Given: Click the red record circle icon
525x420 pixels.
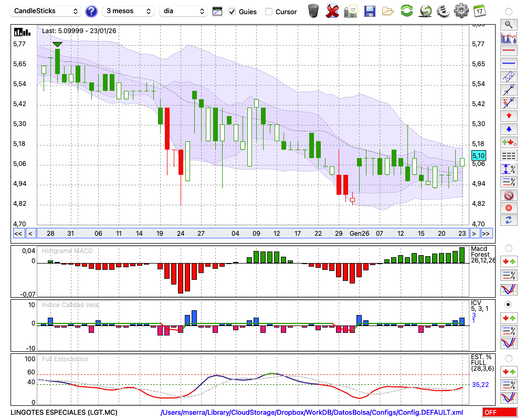Looking at the screenshot, I should tap(509, 208).
